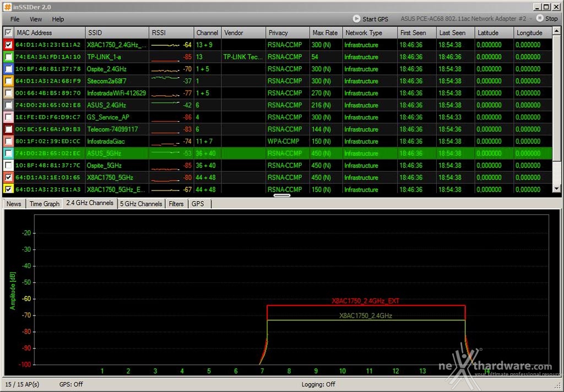
Task: Toggle the select-all checkbox in table header
Action: pyautogui.click(x=8, y=32)
